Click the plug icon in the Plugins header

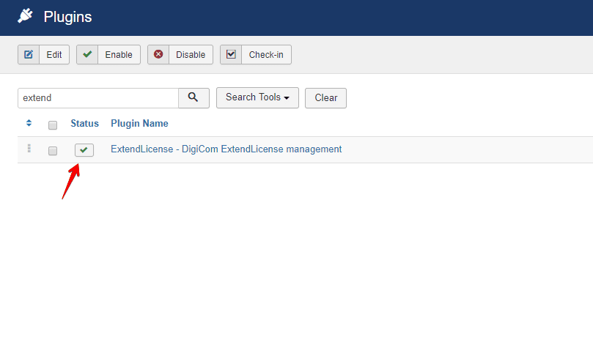click(x=26, y=16)
